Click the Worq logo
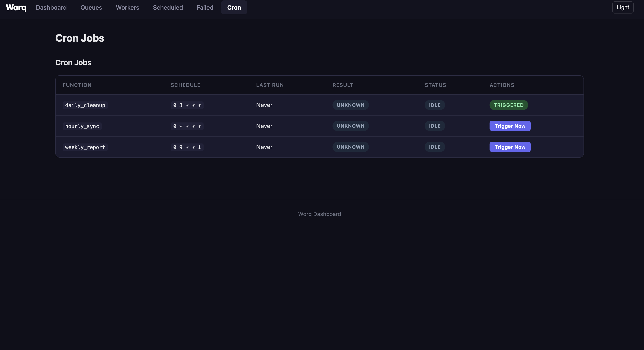 [x=16, y=8]
